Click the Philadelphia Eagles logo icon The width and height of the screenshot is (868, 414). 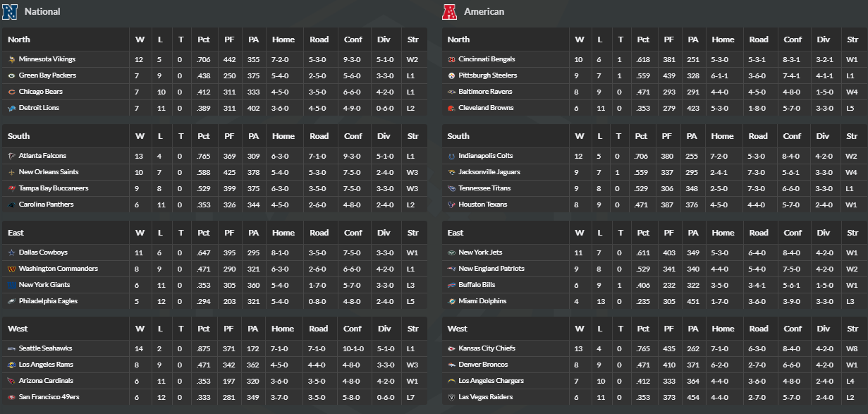11,301
